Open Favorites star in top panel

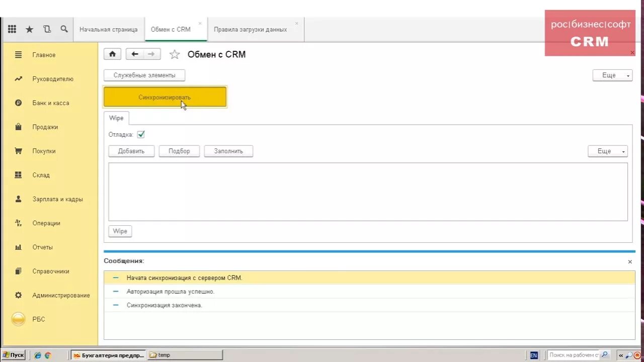[29, 29]
